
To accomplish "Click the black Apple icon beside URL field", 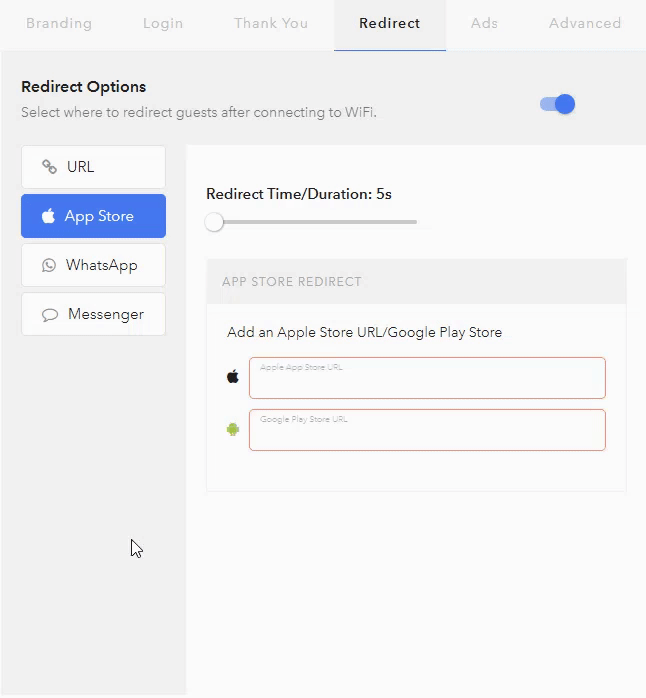I will pos(233,377).
